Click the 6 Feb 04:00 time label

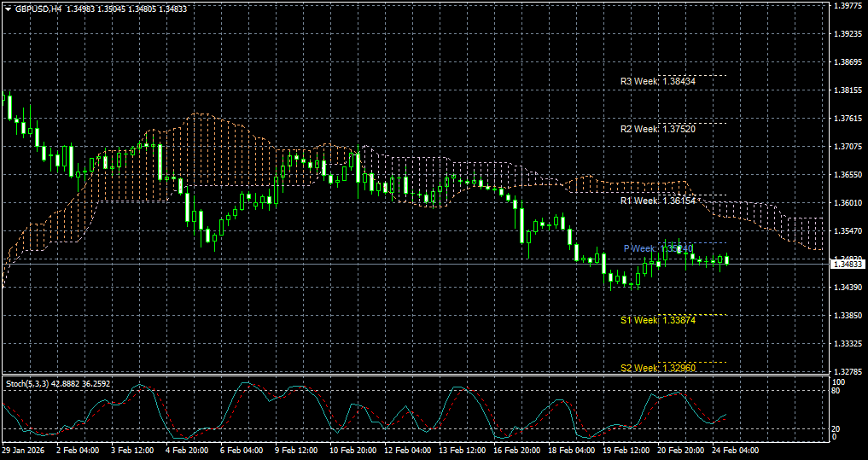click(242, 451)
